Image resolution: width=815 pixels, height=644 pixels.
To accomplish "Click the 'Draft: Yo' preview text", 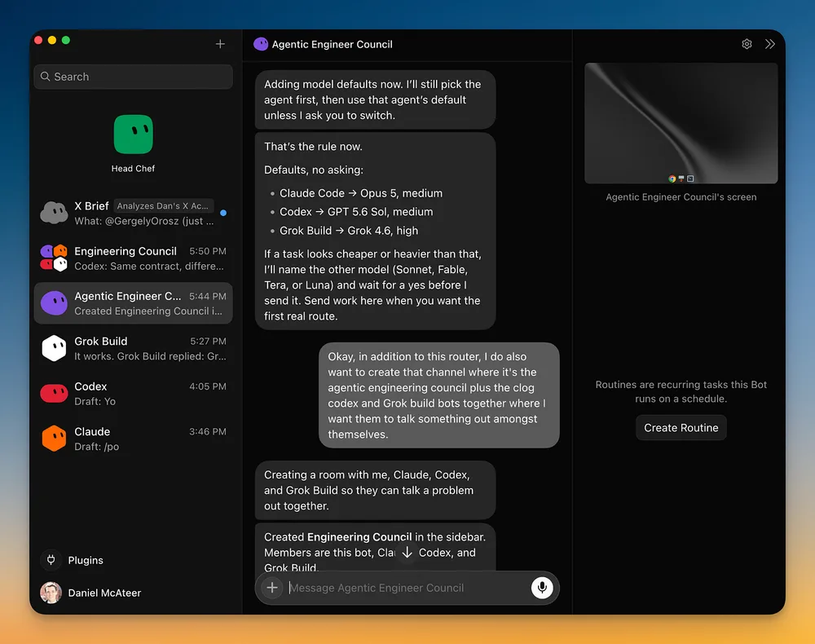I will coord(95,402).
